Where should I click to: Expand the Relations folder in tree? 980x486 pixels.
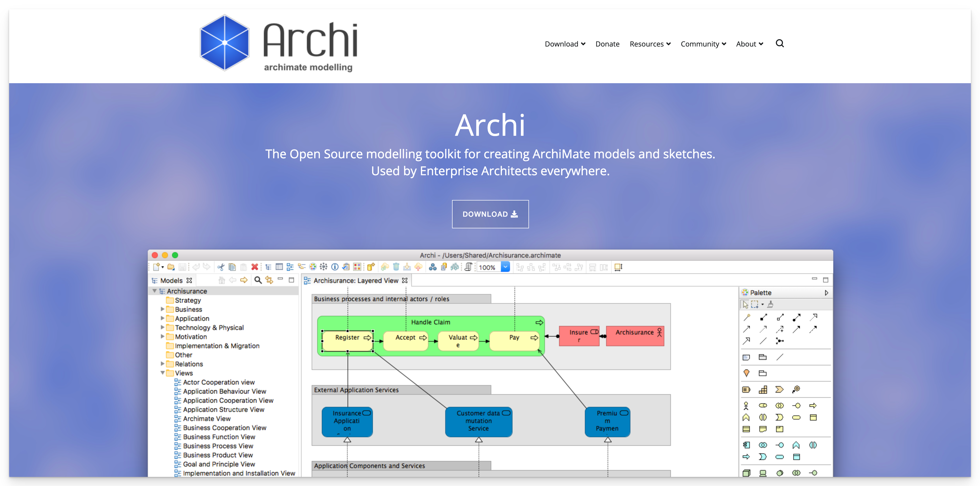[162, 364]
